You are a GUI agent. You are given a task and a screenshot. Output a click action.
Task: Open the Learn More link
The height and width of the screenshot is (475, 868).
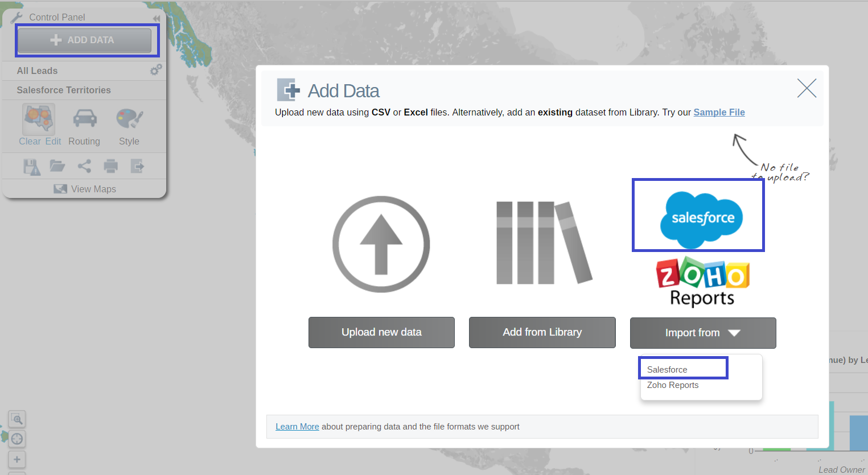pyautogui.click(x=297, y=427)
